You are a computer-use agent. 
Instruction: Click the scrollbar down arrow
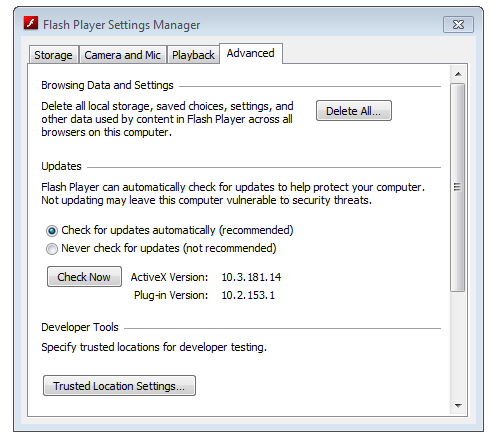click(x=458, y=405)
